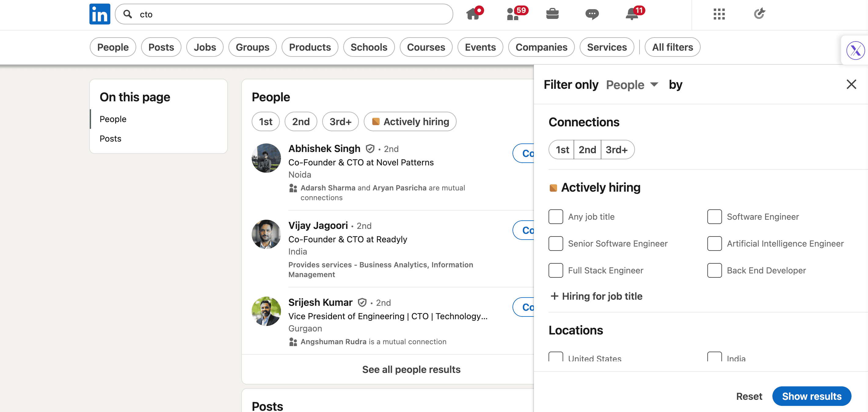Click inside the cto search field
The height and width of the screenshot is (412, 868).
[202, 14]
